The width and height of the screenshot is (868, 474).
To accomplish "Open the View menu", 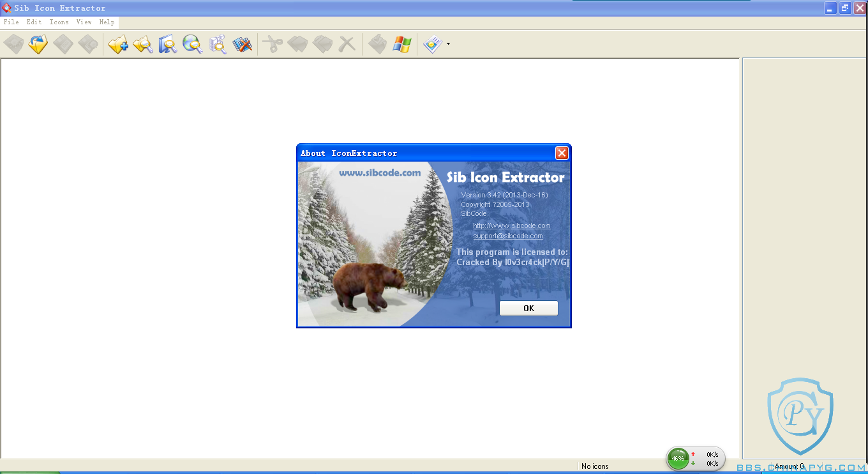I will [x=84, y=22].
